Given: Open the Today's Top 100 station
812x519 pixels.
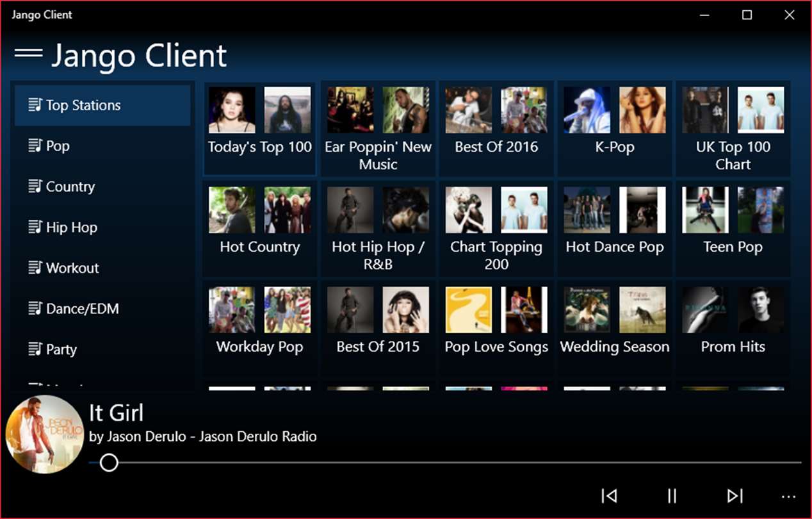Looking at the screenshot, I should 259,129.
